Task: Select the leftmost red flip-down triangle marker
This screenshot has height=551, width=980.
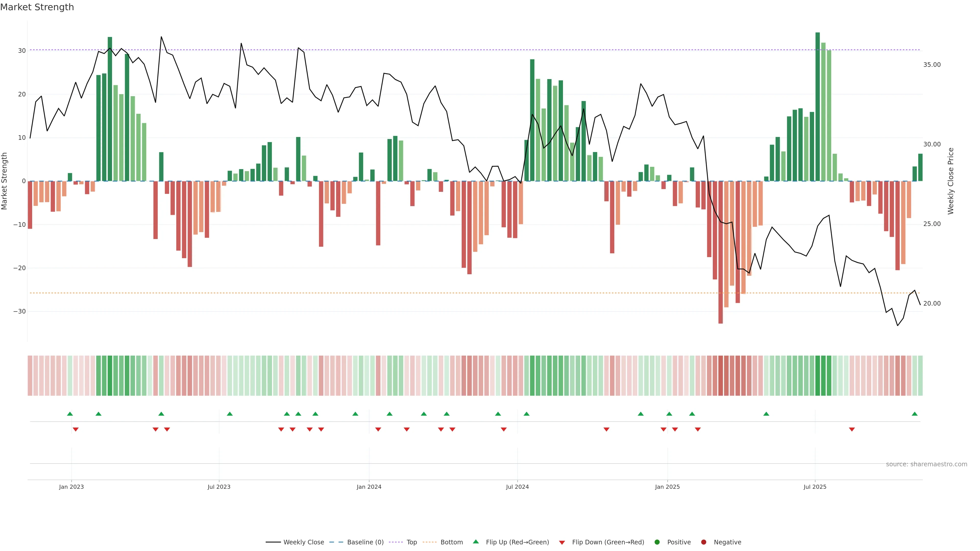Action: pos(76,429)
